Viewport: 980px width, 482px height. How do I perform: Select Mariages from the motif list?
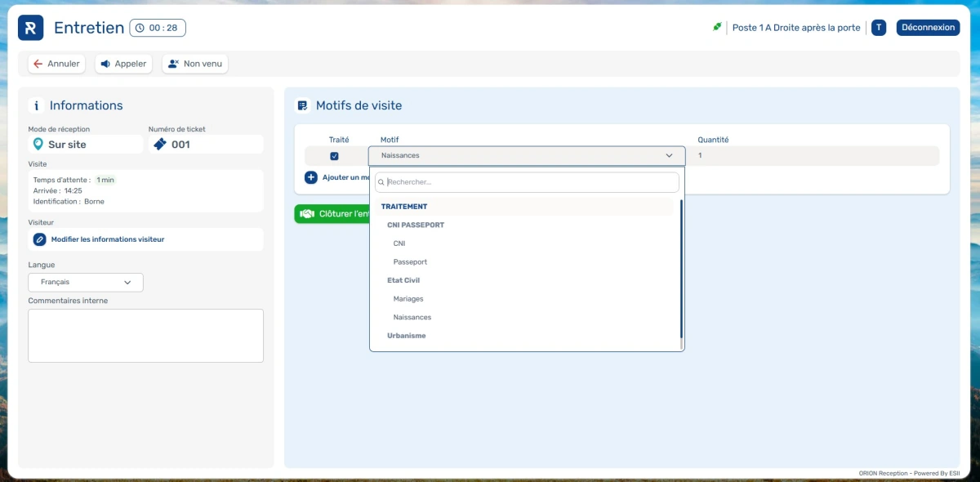[408, 299]
